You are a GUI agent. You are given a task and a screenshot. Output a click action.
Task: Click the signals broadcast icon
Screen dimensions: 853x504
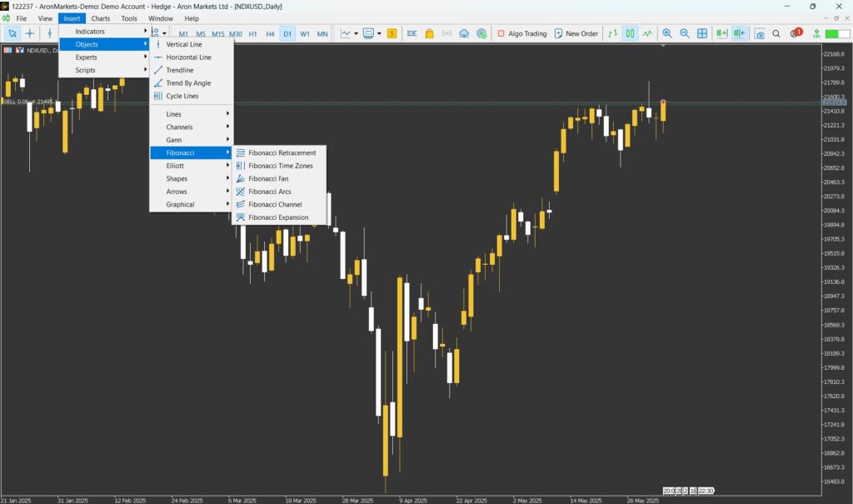pos(446,33)
